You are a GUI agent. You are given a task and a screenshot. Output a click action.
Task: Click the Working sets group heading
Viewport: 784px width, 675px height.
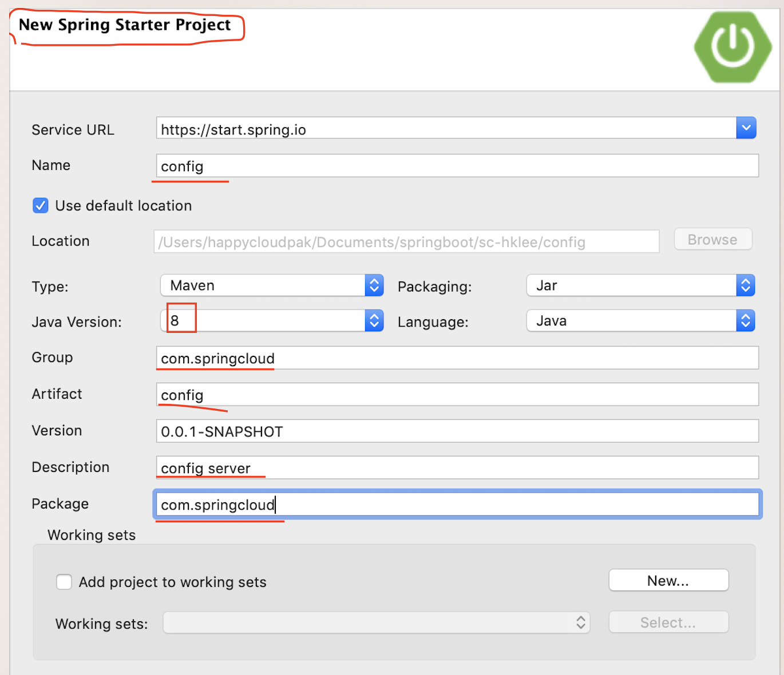click(x=92, y=535)
